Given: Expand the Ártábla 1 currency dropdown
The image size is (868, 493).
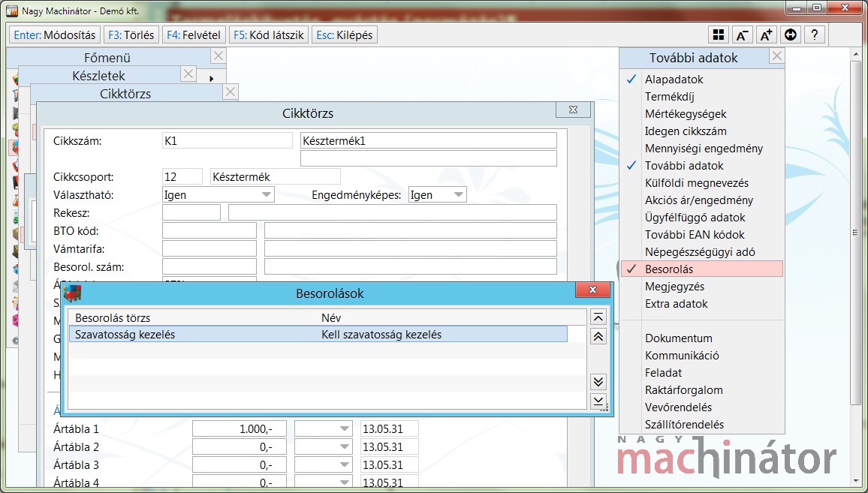Looking at the screenshot, I should pyautogui.click(x=344, y=429).
